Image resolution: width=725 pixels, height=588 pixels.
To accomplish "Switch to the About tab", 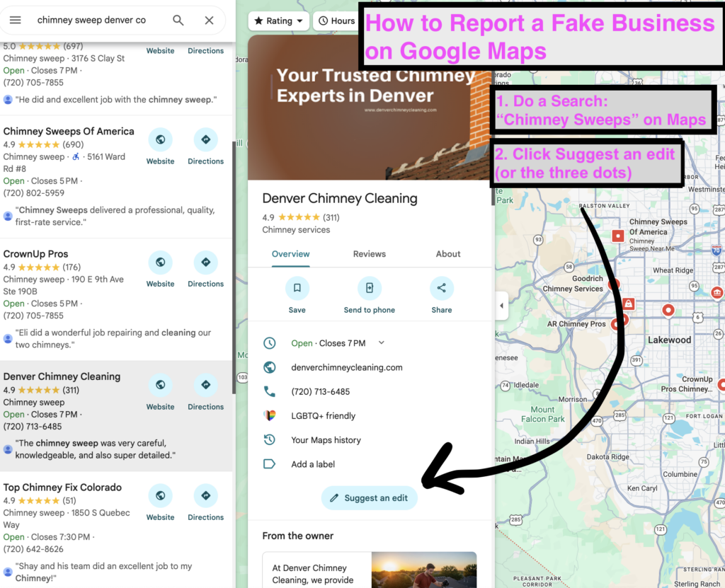I will pos(448,254).
